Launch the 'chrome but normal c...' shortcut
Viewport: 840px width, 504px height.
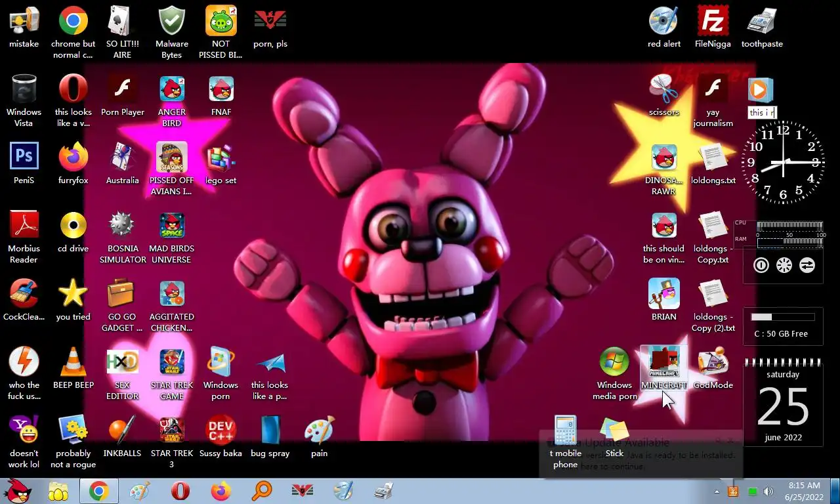click(x=73, y=33)
